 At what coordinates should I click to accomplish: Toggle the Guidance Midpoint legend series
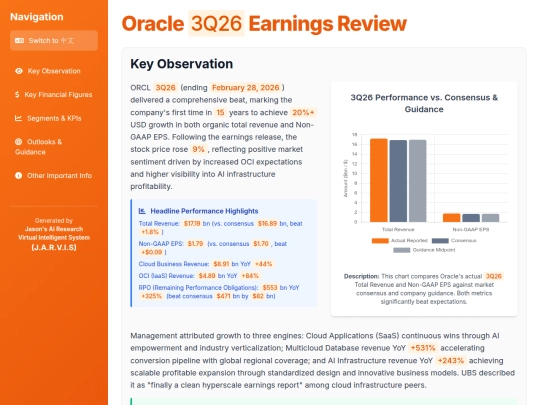pos(424,250)
